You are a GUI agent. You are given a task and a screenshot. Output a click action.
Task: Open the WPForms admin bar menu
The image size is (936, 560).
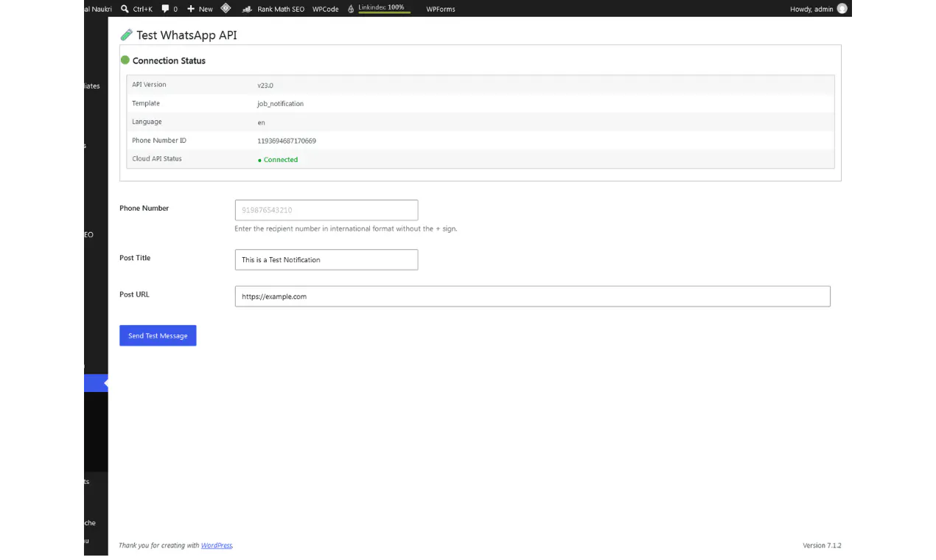coord(441,9)
